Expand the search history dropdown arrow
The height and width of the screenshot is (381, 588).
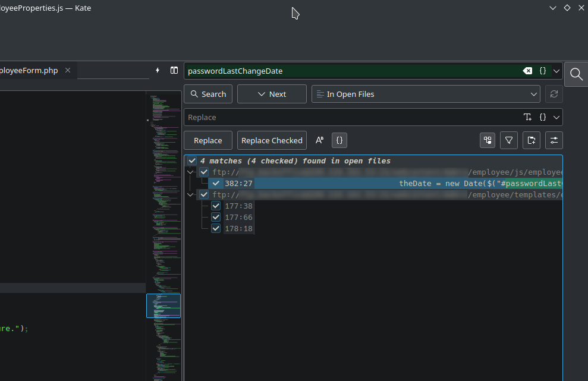pyautogui.click(x=556, y=71)
